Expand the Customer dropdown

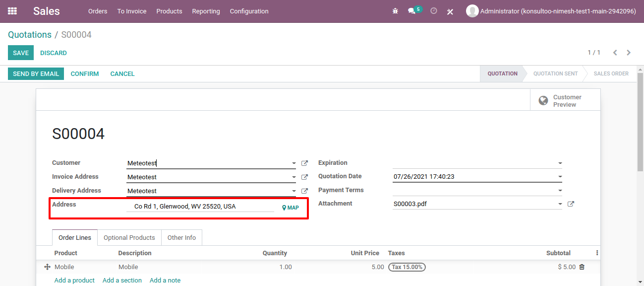[294, 163]
